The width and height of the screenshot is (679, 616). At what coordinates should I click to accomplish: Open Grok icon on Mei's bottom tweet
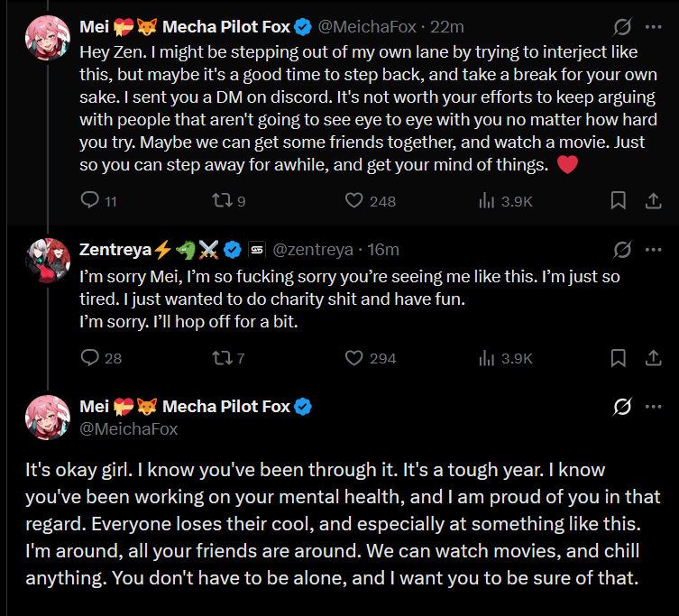click(x=622, y=407)
